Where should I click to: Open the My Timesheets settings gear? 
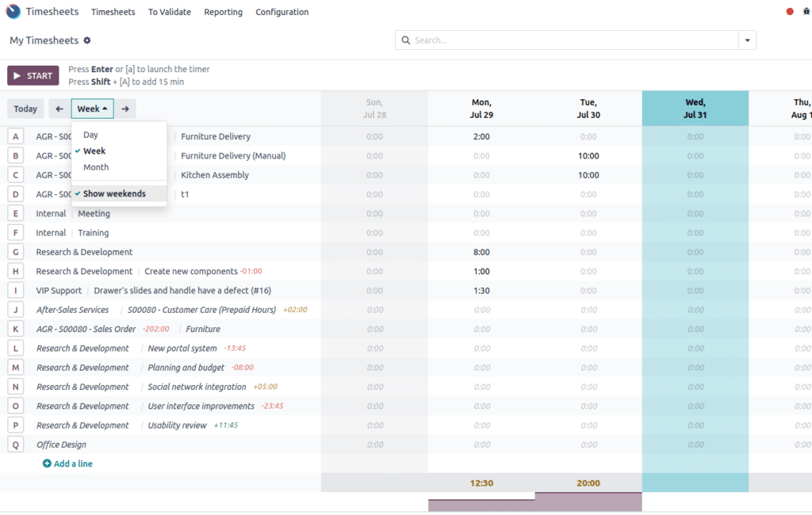87,40
